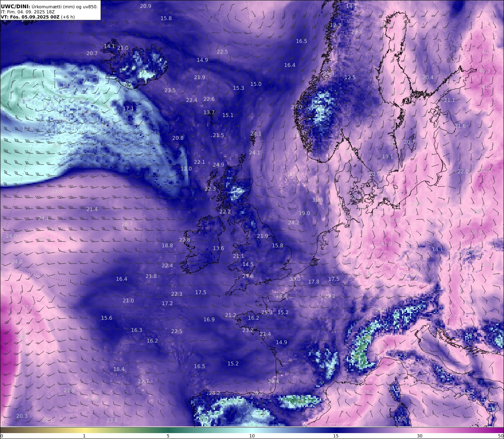This screenshot has width=504, height=439.
Task: Click the 16.9 value label
Action: [x=209, y=320]
